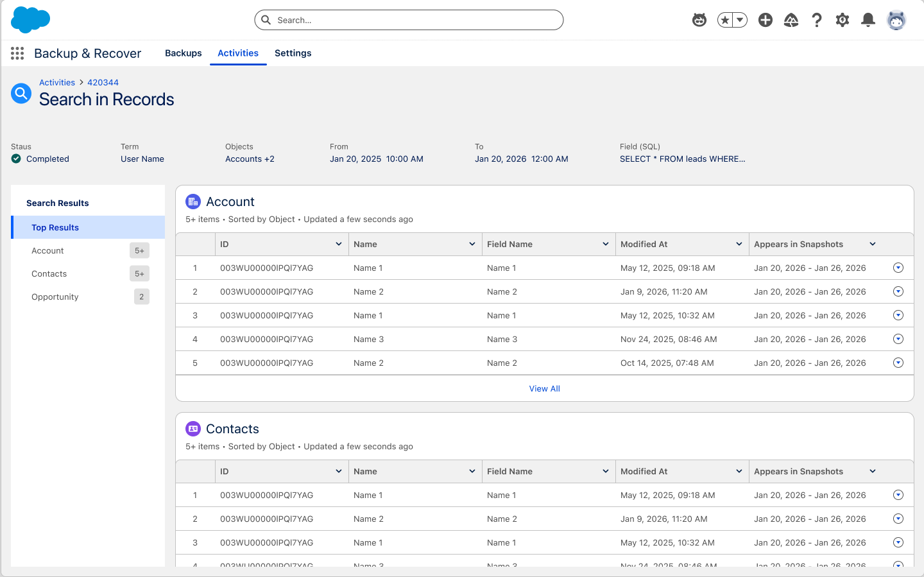Screen dimensions: 924x577
Task: Open Appears in Snapshots menu in Account table
Action: point(873,244)
